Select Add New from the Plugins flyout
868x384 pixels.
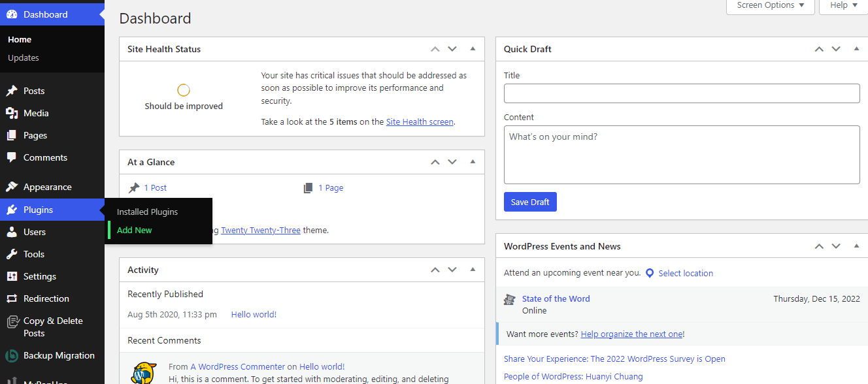coord(134,230)
